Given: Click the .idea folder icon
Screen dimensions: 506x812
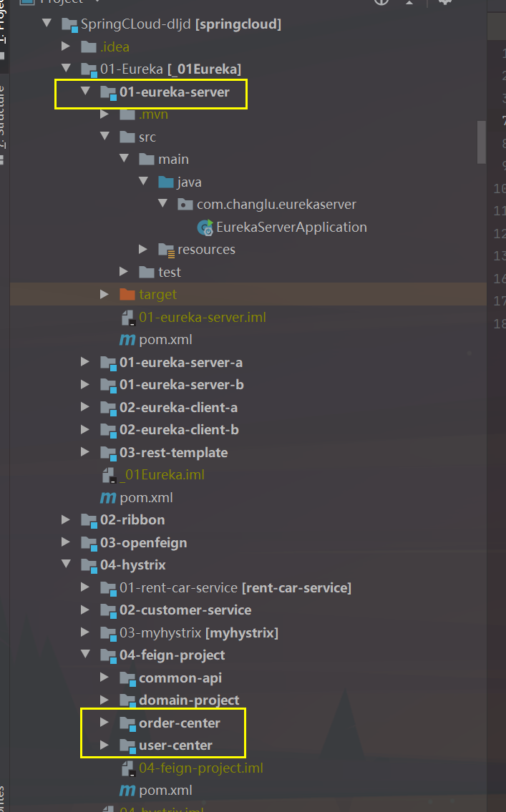Looking at the screenshot, I should tap(89, 47).
